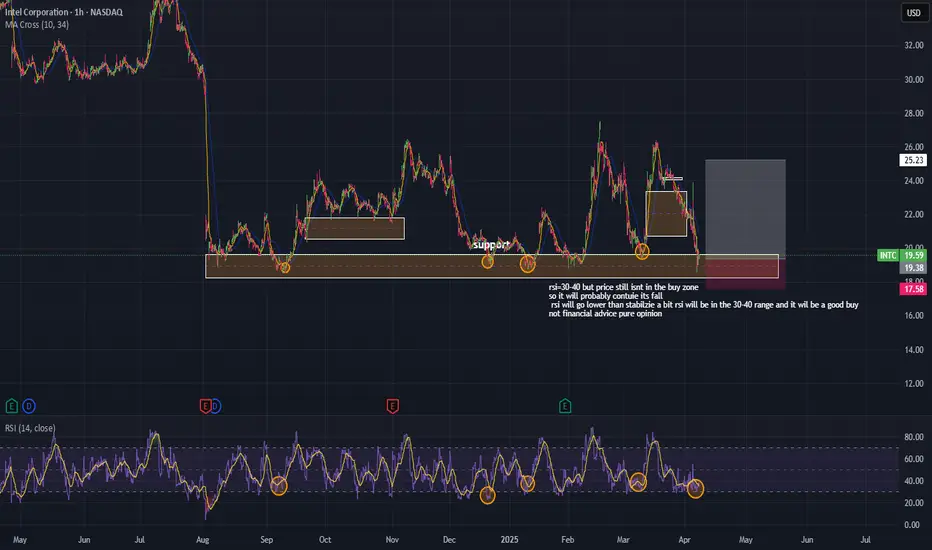The width and height of the screenshot is (932, 550).
Task: Click the blue dividend D marker at chart start
Action: point(29,406)
